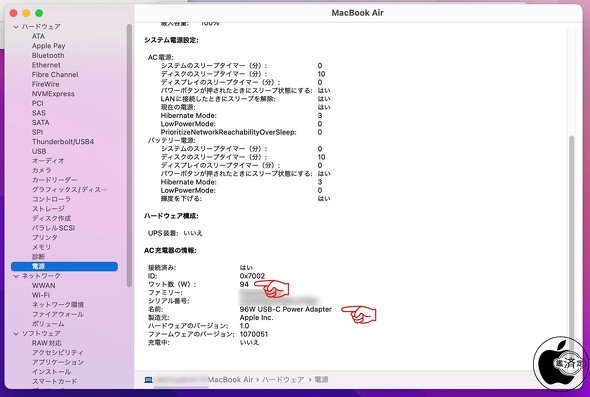Click the sidebar vertical scrollbar
Screen dimensions: 590x397
click(x=129, y=154)
